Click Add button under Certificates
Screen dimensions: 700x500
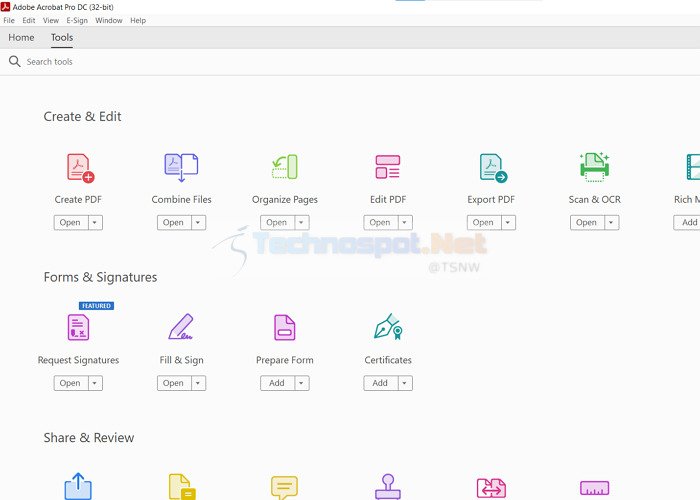[x=380, y=383]
